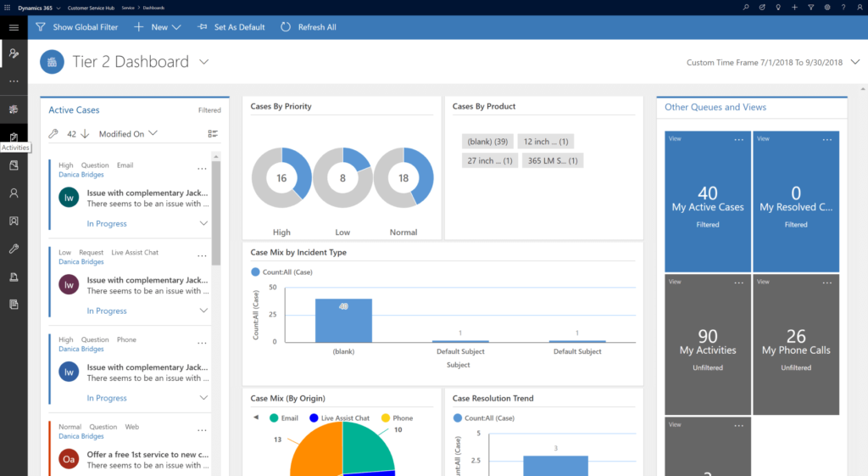Image resolution: width=868 pixels, height=476 pixels.
Task: Click the Active Cases list scrollbar thumb
Action: click(x=216, y=213)
